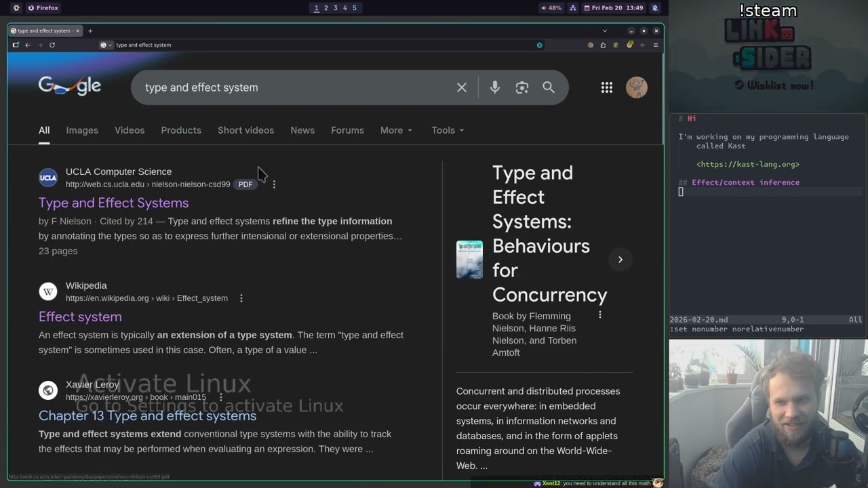Open the Firefox extensions puzzle icon

[603, 45]
